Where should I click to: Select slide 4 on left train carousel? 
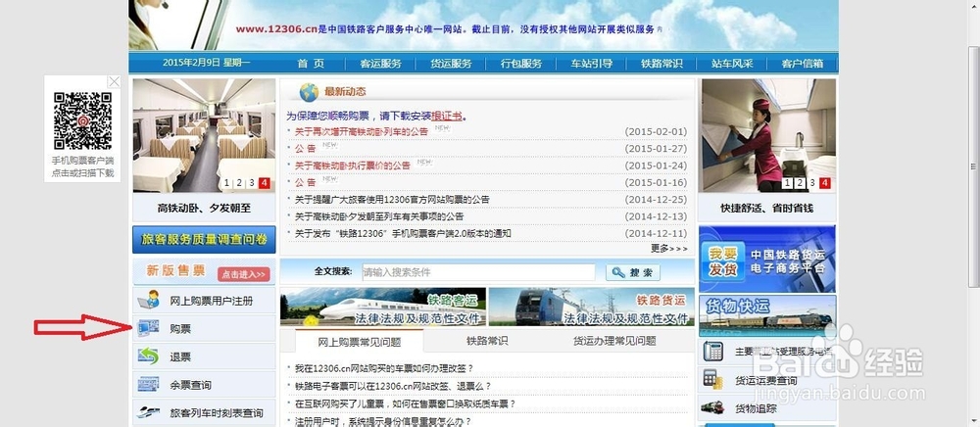pyautogui.click(x=265, y=183)
